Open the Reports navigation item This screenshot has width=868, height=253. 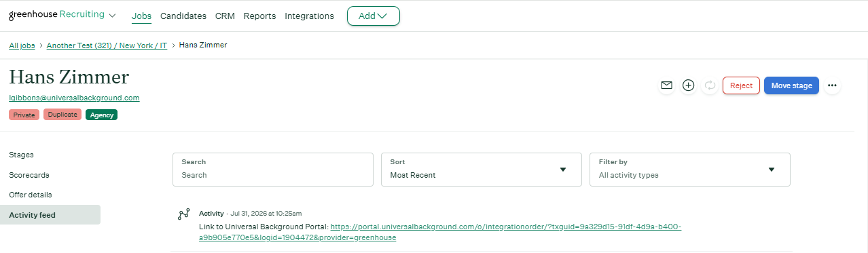(x=259, y=16)
